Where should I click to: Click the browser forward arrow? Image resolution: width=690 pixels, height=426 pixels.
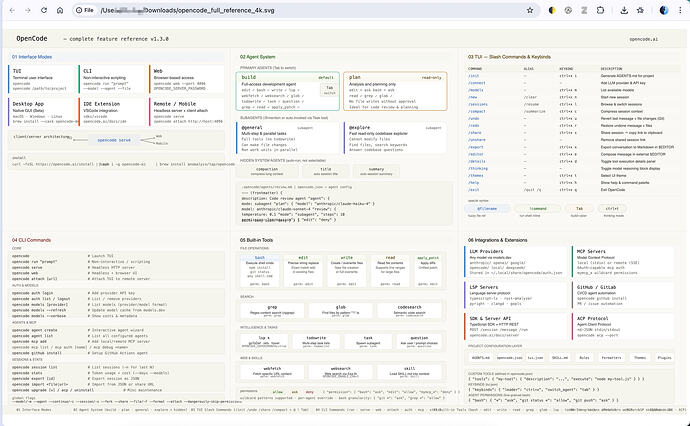point(28,10)
